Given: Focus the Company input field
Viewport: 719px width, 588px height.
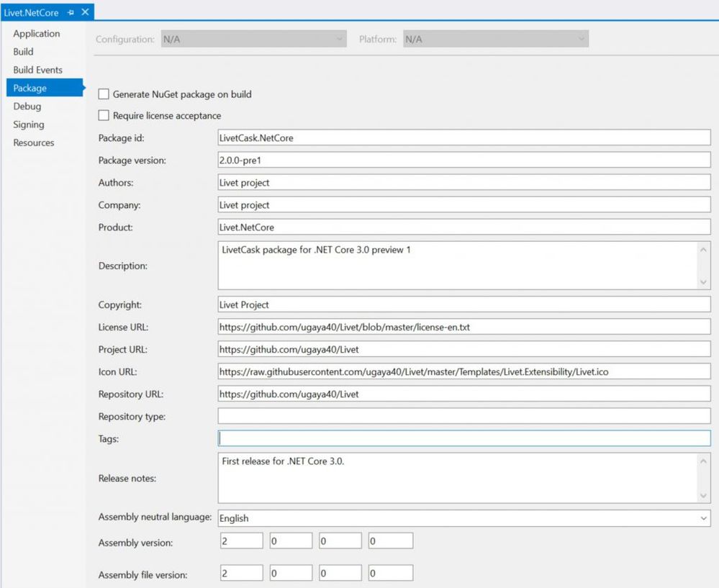Looking at the screenshot, I should coord(464,204).
